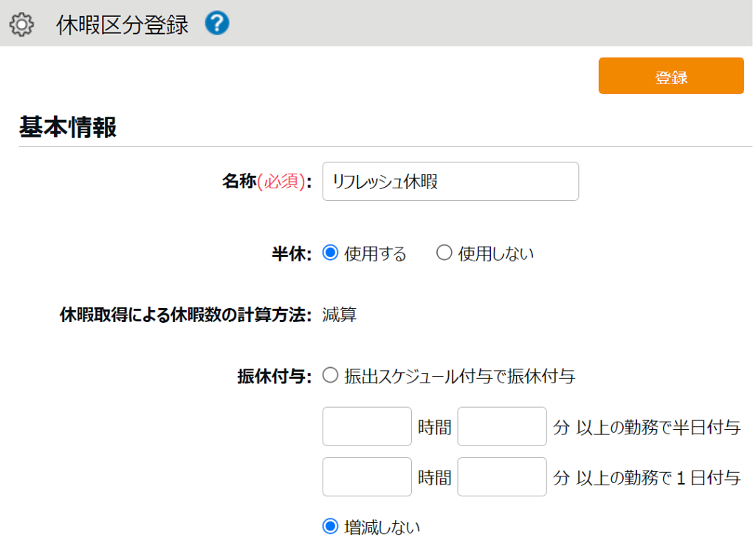Click the 減算 calculation method value
The height and width of the screenshot is (537, 756).
pos(340,315)
